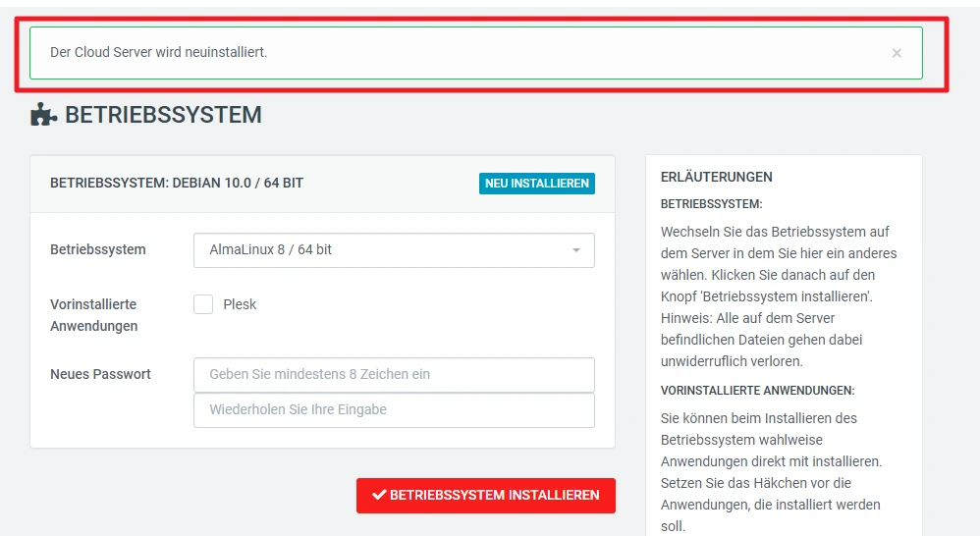Click the Plesk label text

click(x=240, y=304)
